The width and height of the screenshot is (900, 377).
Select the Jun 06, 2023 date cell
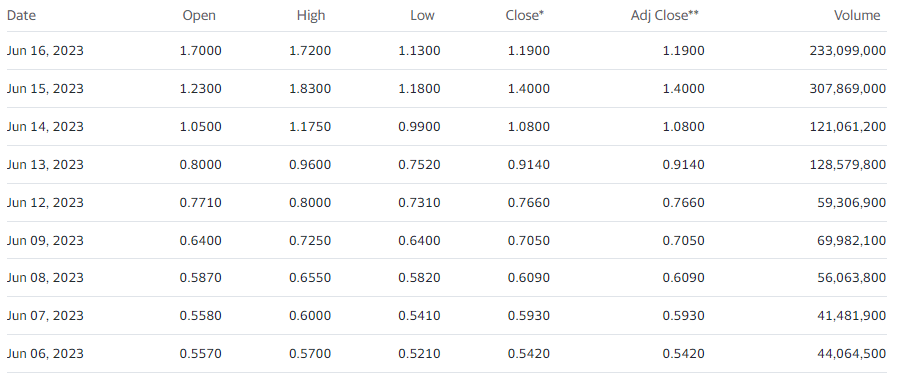click(x=45, y=353)
